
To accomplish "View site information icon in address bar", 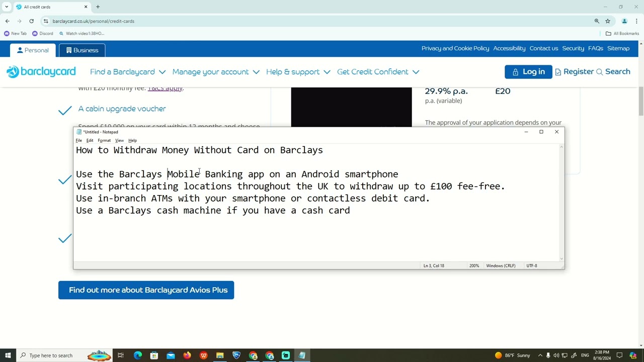I will pos(46,21).
